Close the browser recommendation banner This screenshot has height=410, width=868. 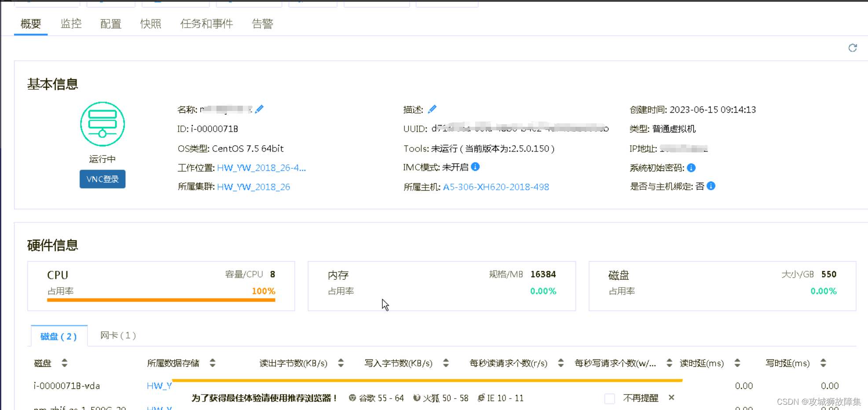pyautogui.click(x=671, y=397)
